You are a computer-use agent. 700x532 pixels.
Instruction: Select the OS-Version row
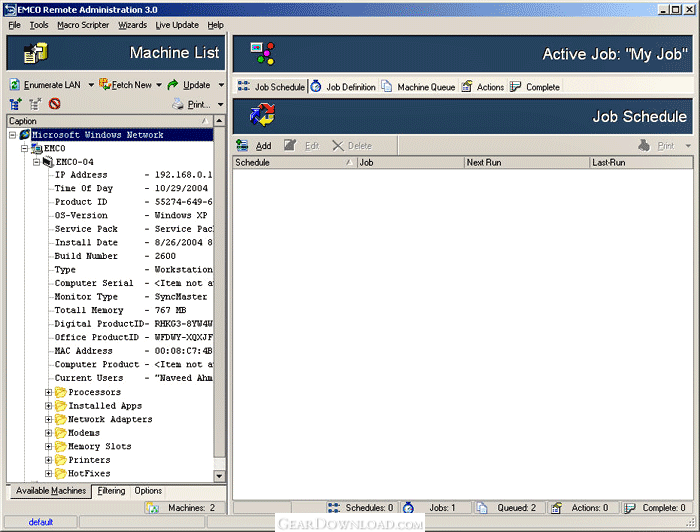coord(133,216)
